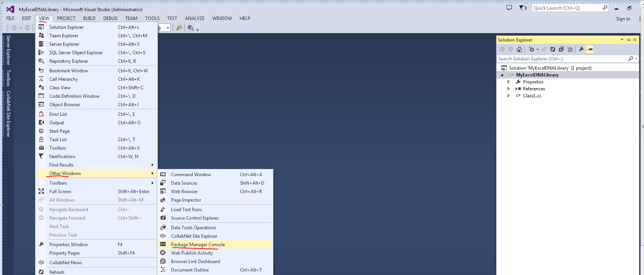Open the vertical Toolbox side tab

8,78
